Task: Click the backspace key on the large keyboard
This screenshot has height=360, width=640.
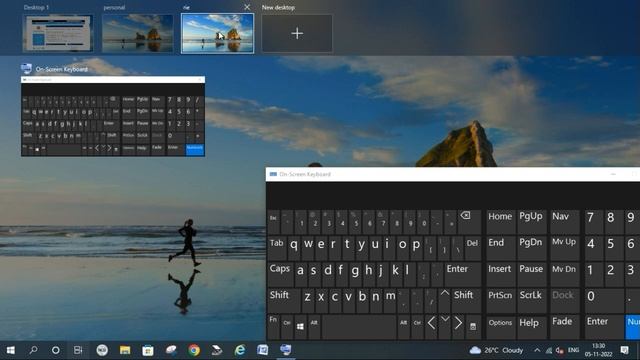Action: click(x=469, y=222)
